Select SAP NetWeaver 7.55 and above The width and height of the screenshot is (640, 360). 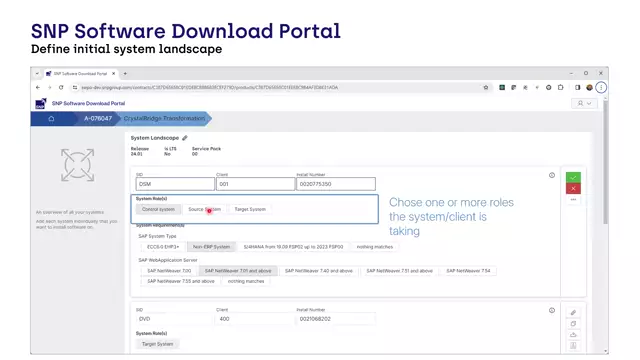[181, 281]
